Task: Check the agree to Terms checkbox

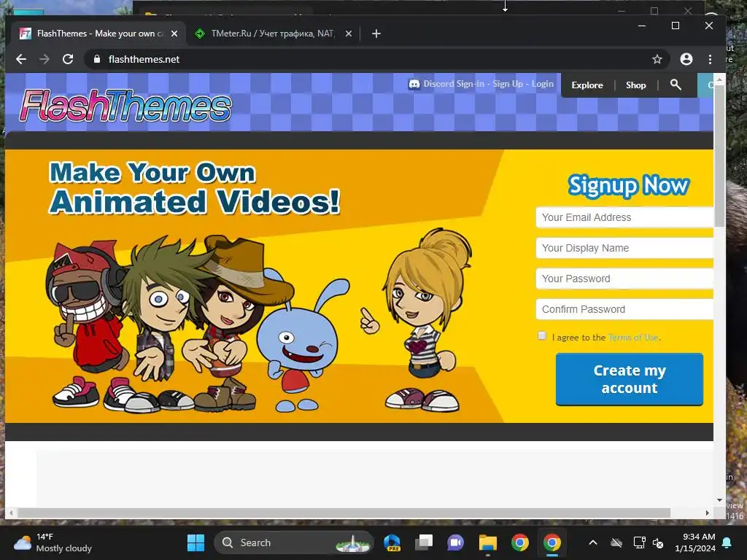Action: (x=542, y=335)
